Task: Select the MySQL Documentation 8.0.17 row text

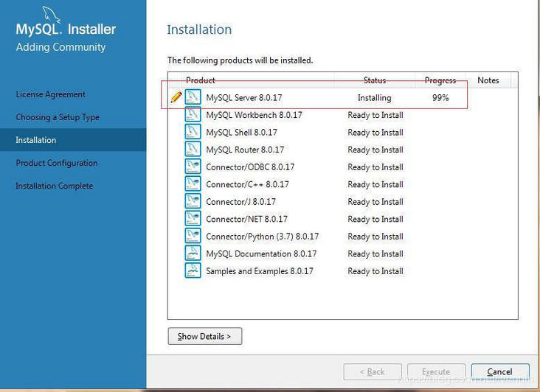Action: pyautogui.click(x=261, y=253)
